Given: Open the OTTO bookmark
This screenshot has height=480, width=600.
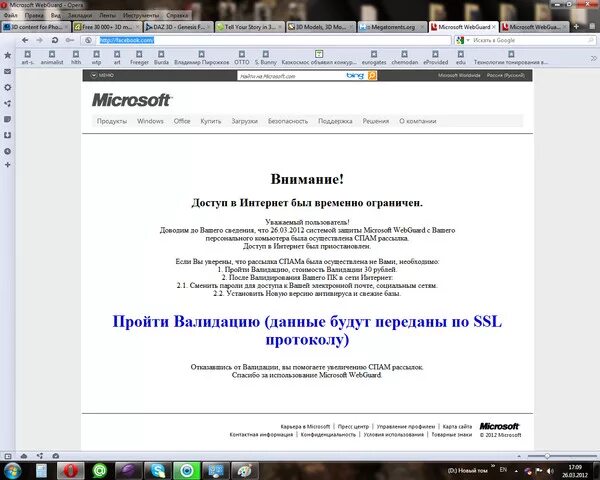Looking at the screenshot, I should (241, 58).
